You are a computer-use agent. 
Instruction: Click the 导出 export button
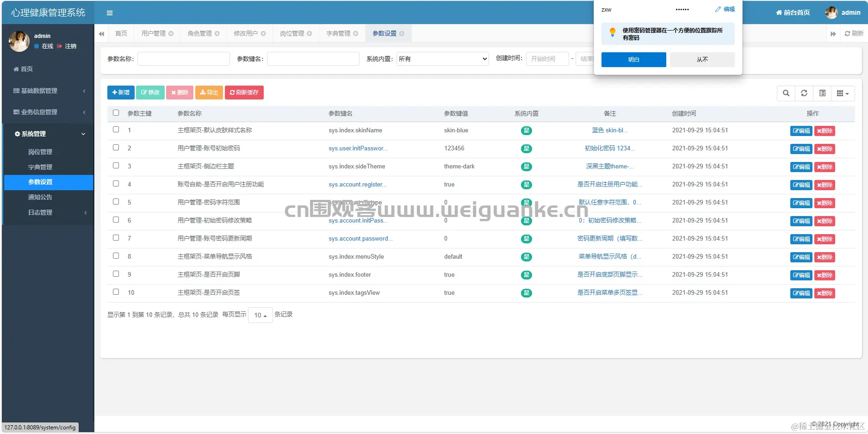click(209, 93)
